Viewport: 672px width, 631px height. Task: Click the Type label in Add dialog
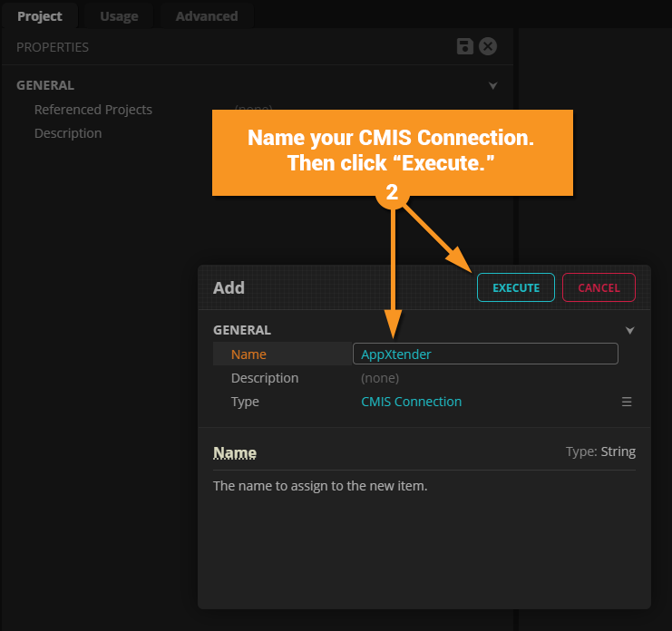coord(245,402)
